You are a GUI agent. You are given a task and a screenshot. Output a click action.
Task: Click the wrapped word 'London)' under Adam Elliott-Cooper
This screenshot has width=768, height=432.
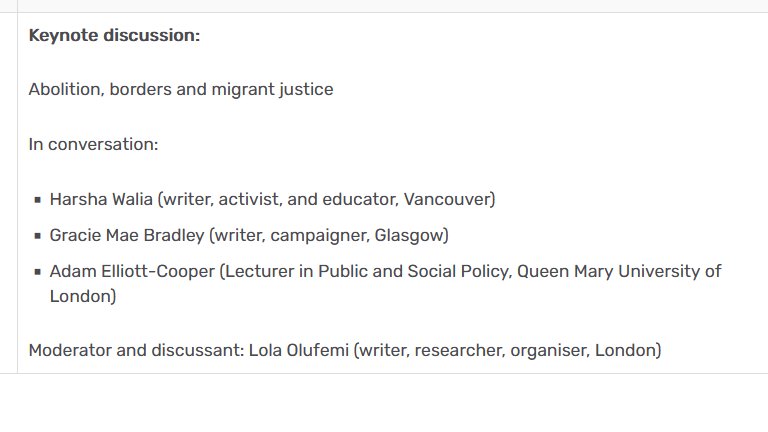[83, 296]
